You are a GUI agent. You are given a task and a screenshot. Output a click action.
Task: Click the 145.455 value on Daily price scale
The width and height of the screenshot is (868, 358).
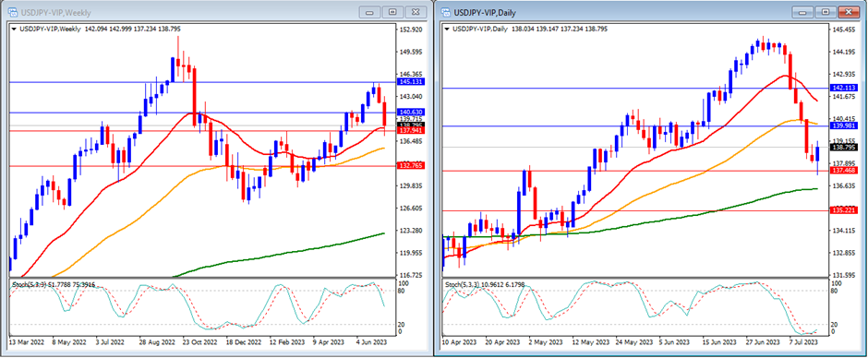click(x=843, y=30)
